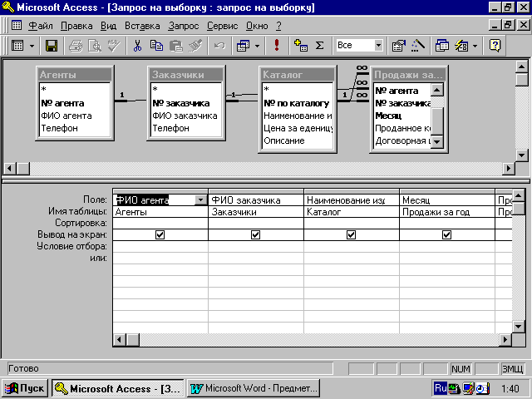Open the Top Values 'Все' combo box
Viewport: 532px width, 399px height.
pos(378,45)
